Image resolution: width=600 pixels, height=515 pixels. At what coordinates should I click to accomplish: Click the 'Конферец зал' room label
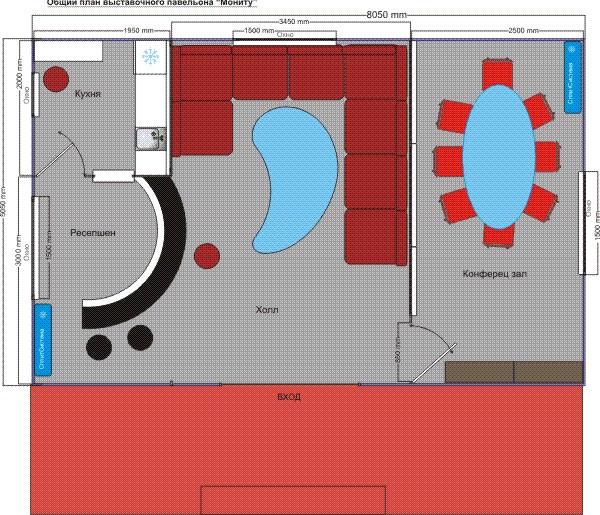495,274
